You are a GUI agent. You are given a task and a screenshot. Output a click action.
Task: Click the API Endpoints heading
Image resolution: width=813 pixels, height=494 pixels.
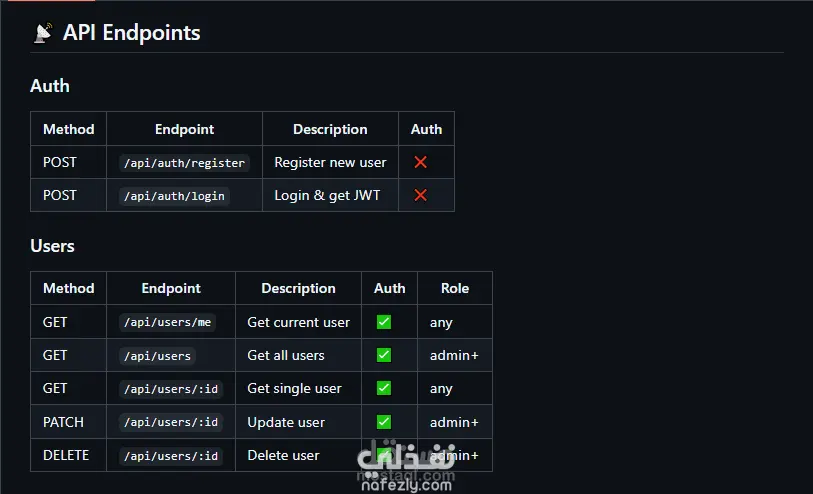pos(131,33)
